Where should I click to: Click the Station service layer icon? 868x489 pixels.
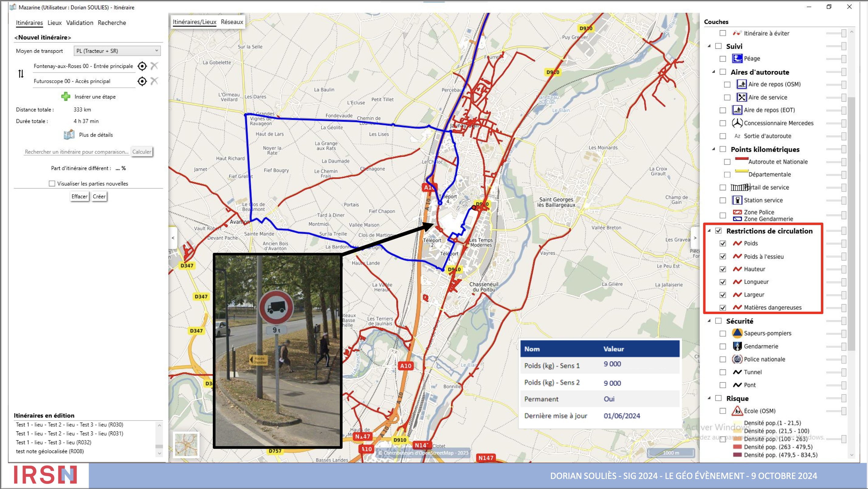[x=737, y=200]
